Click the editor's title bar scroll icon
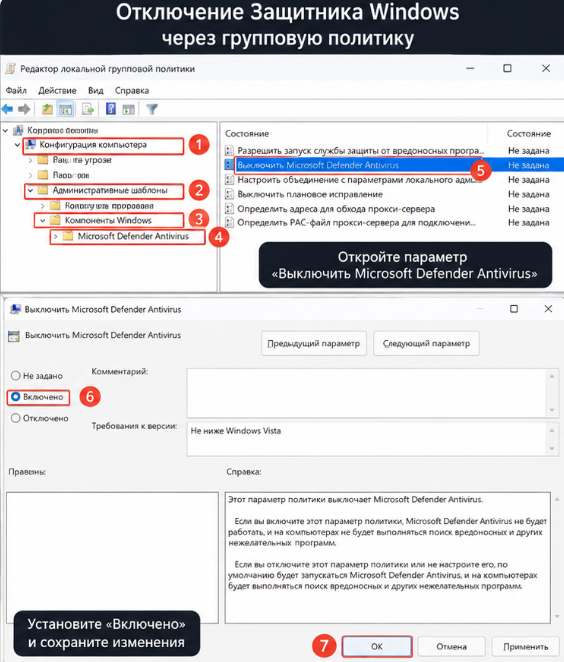564x662 pixels. [11, 69]
